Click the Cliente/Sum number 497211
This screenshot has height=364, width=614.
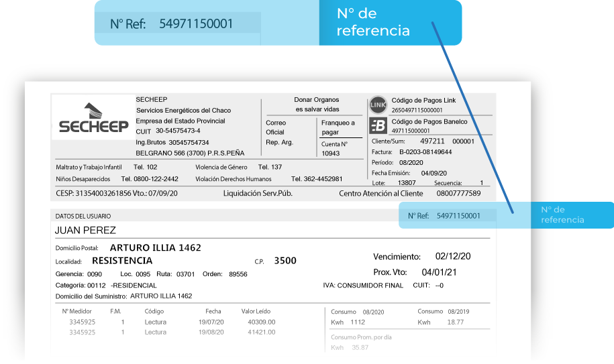(x=432, y=141)
